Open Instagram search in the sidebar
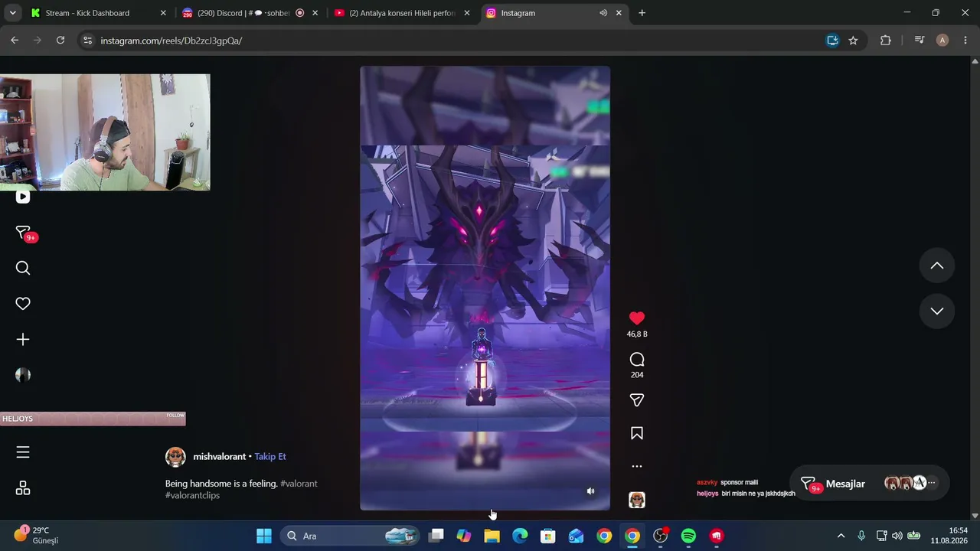 pos(23,268)
